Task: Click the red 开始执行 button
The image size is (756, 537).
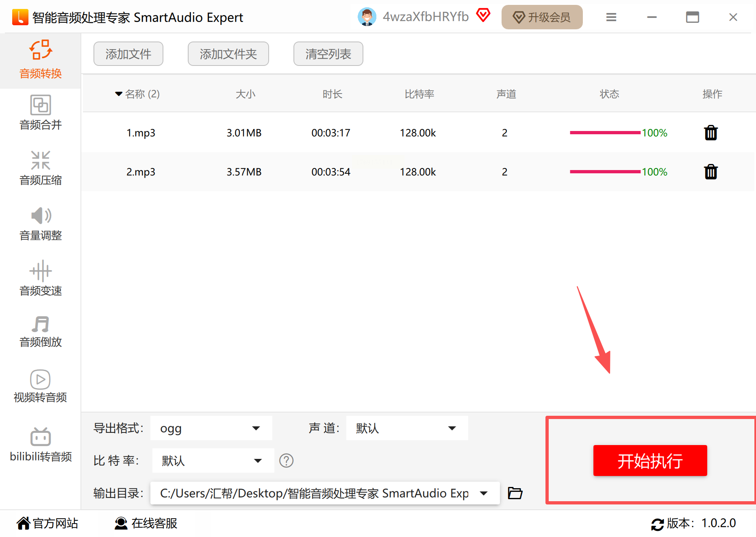Action: coord(650,461)
